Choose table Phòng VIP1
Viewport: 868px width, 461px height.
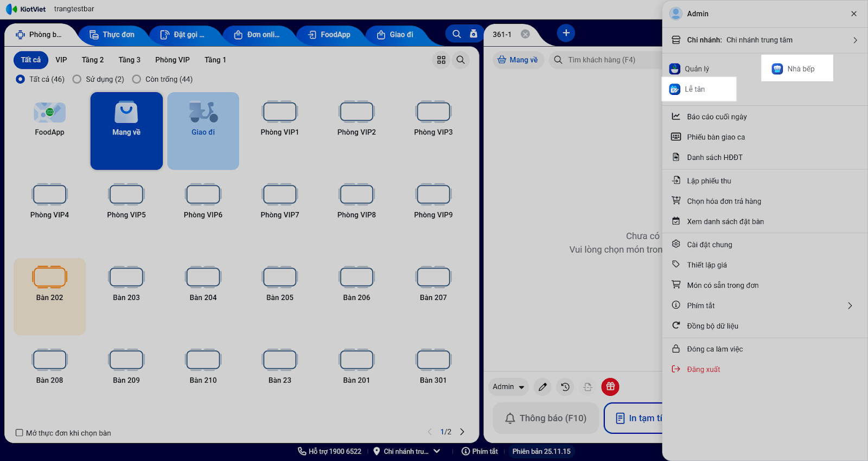tap(279, 131)
